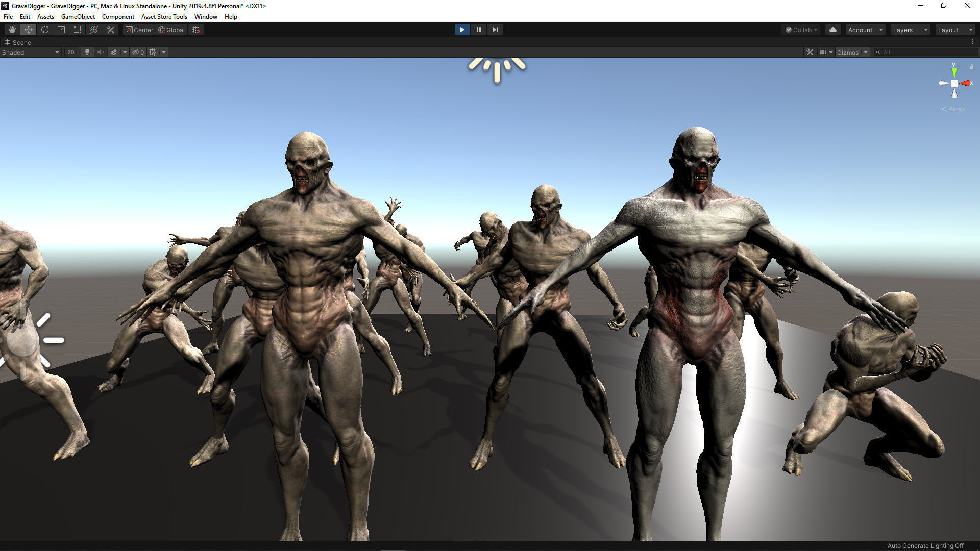
Task: Click the Play button
Action: (462, 30)
